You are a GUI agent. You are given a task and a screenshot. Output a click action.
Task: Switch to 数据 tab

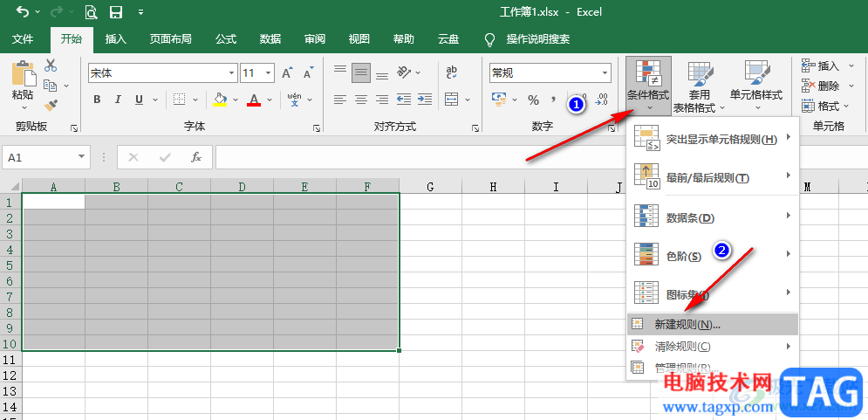(270, 39)
